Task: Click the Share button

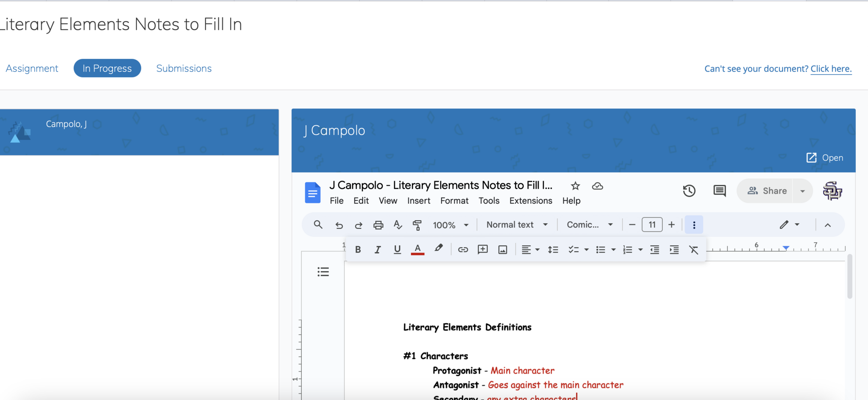Action: click(768, 191)
